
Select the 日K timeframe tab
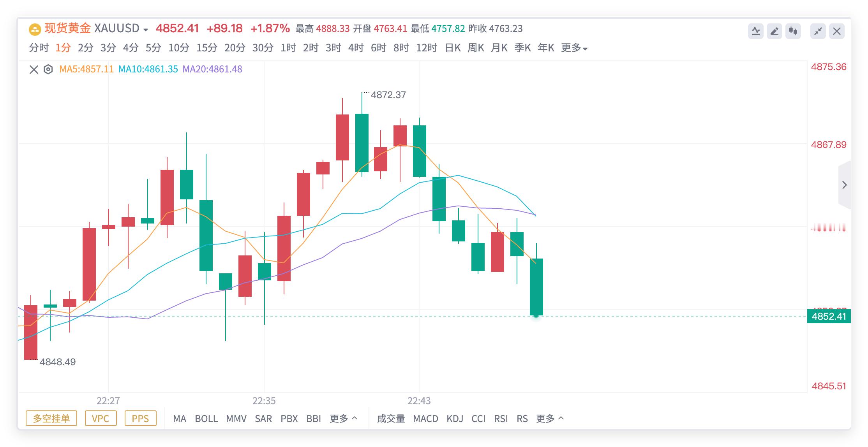click(453, 48)
